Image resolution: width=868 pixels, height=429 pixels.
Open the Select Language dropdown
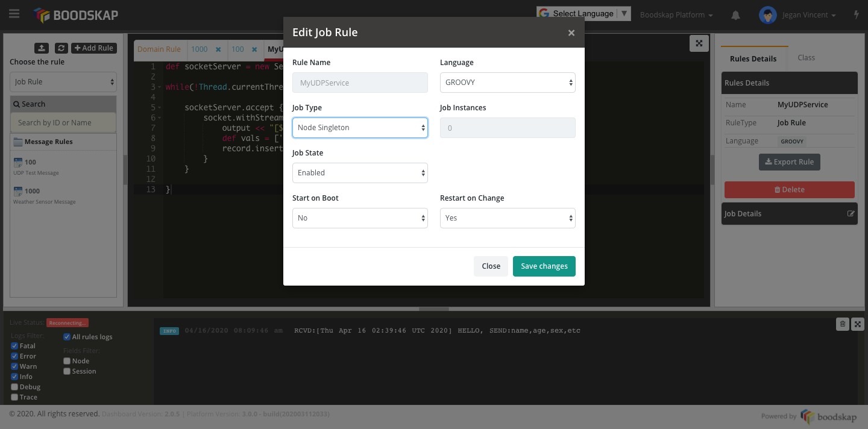[583, 13]
